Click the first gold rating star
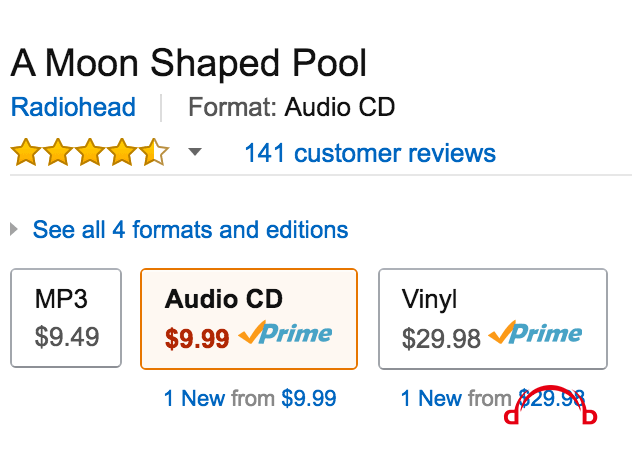The image size is (632, 450). point(26,152)
